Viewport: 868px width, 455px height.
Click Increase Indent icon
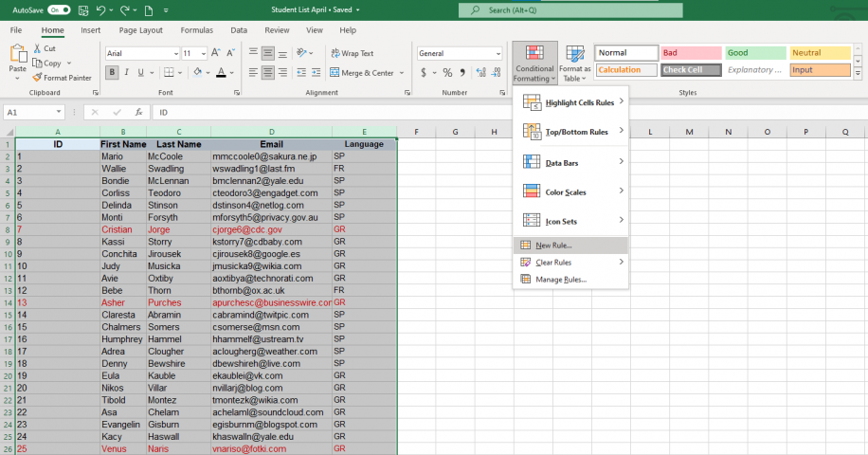click(x=316, y=72)
